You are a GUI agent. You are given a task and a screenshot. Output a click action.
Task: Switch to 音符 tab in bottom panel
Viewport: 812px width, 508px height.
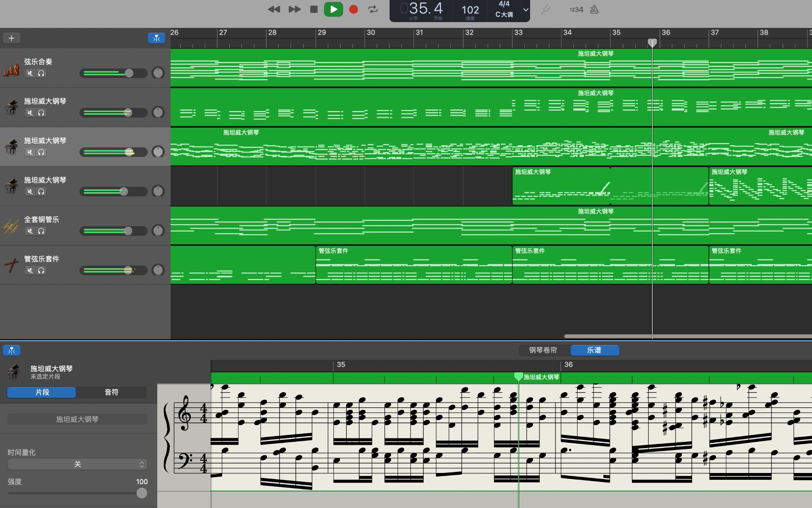(111, 392)
